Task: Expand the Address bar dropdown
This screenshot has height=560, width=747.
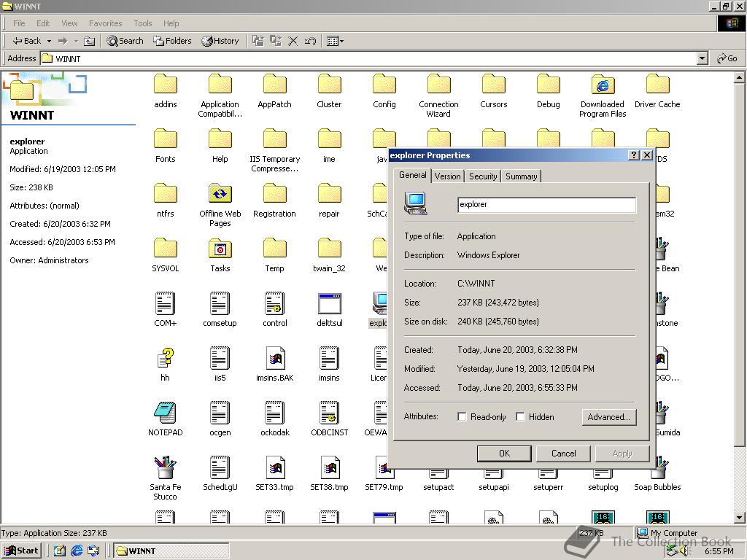Action: pyautogui.click(x=702, y=58)
